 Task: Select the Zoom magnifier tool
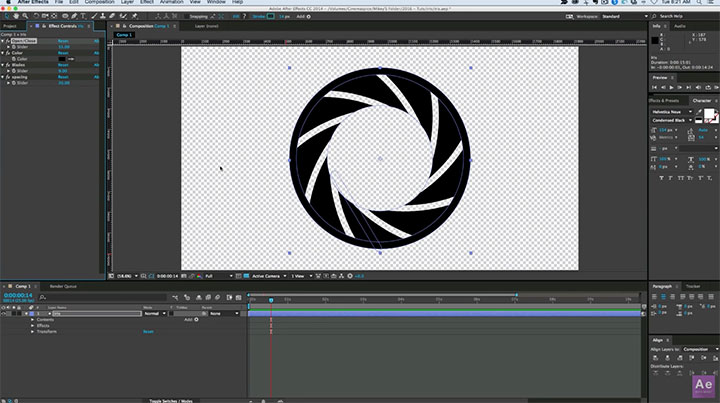pyautogui.click(x=25, y=16)
